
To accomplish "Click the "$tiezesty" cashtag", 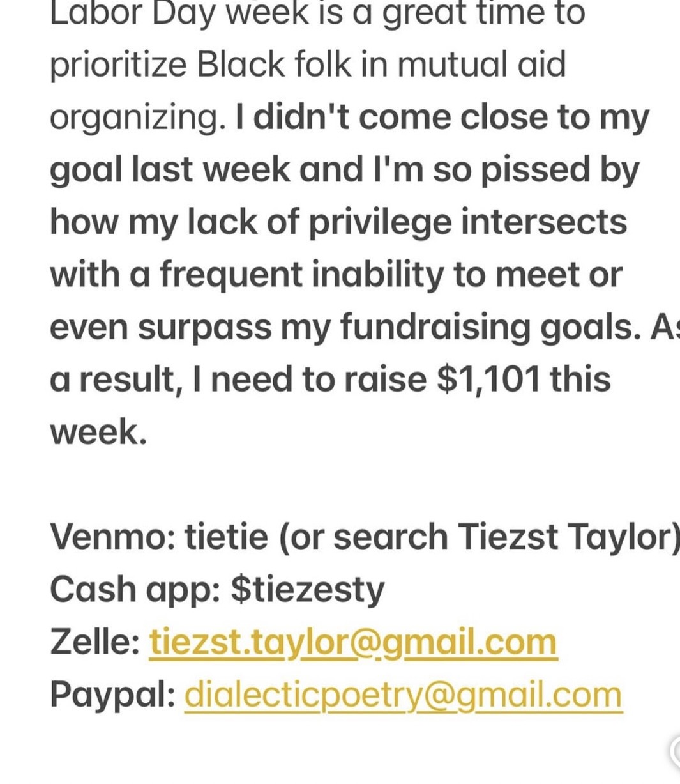I will click(x=308, y=589).
